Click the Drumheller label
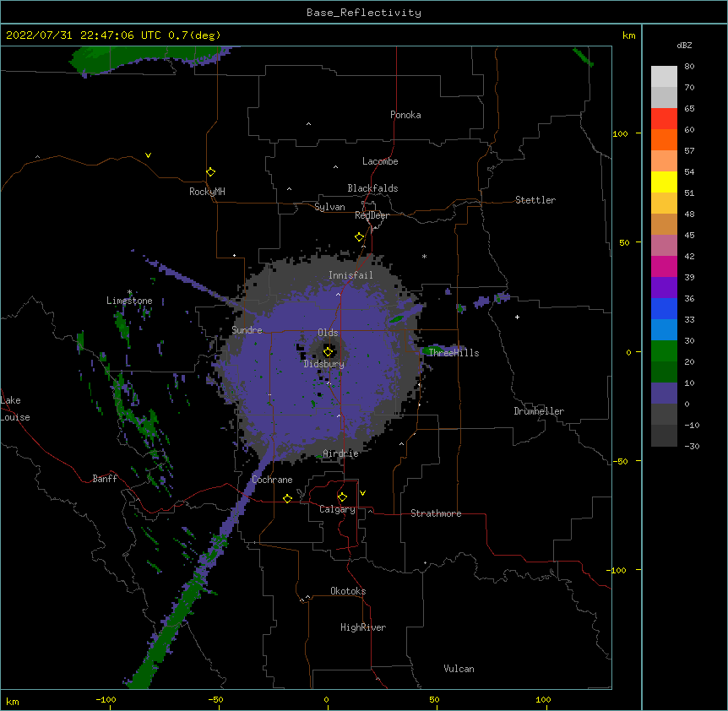728x711 pixels. click(x=539, y=411)
